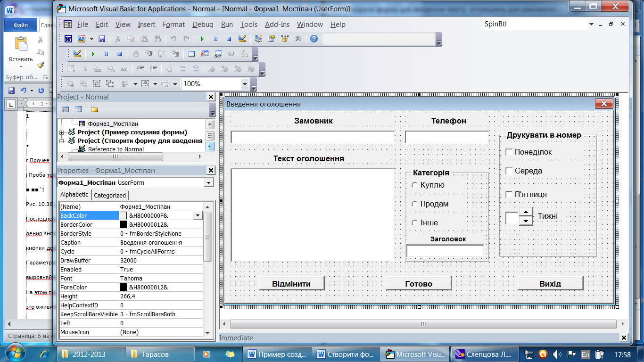This screenshot has height=362, width=644.
Task: Switch to the Alphabetic properties tab
Action: (74, 194)
